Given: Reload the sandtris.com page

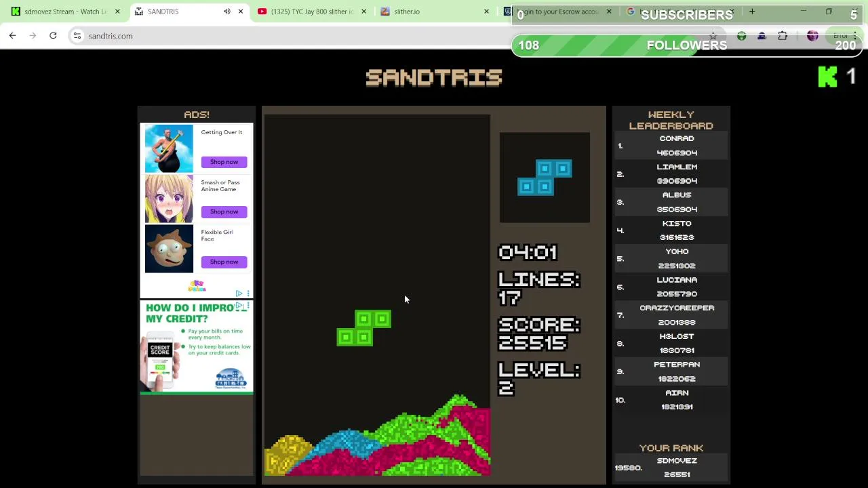Looking at the screenshot, I should [53, 36].
